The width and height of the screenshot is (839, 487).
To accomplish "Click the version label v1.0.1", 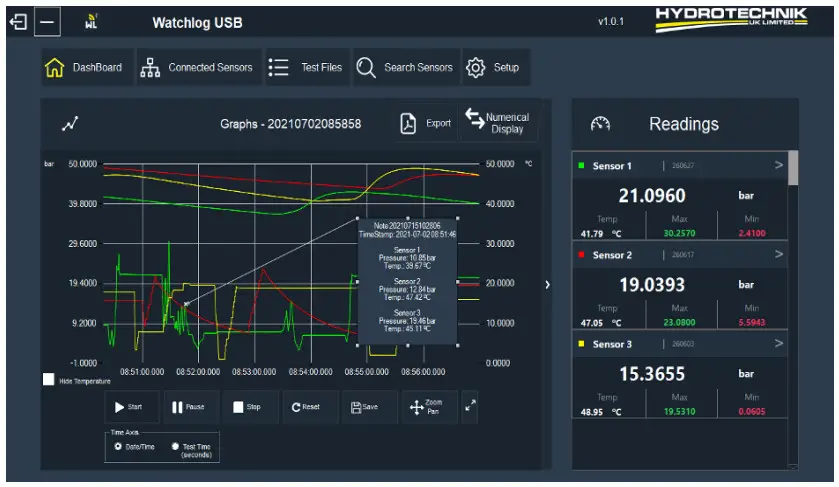I will (x=611, y=22).
